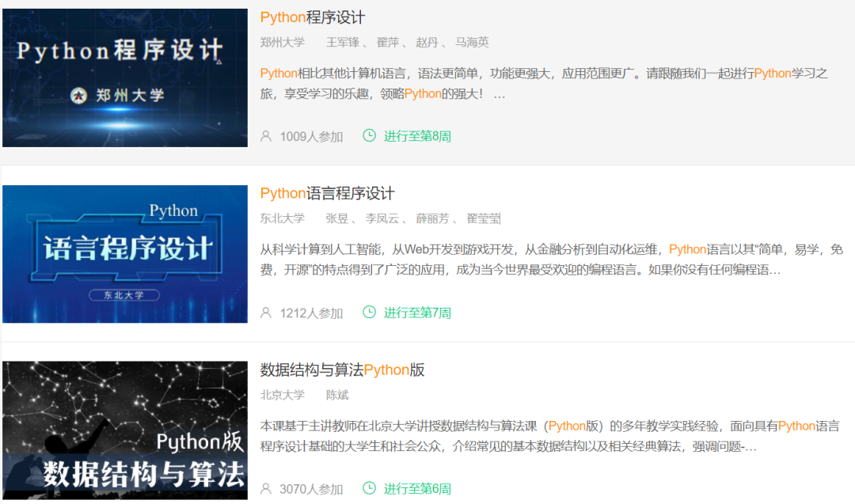Click the description starting 从科学计算到人工智能
Screen dimensions: 855x504
551,260
